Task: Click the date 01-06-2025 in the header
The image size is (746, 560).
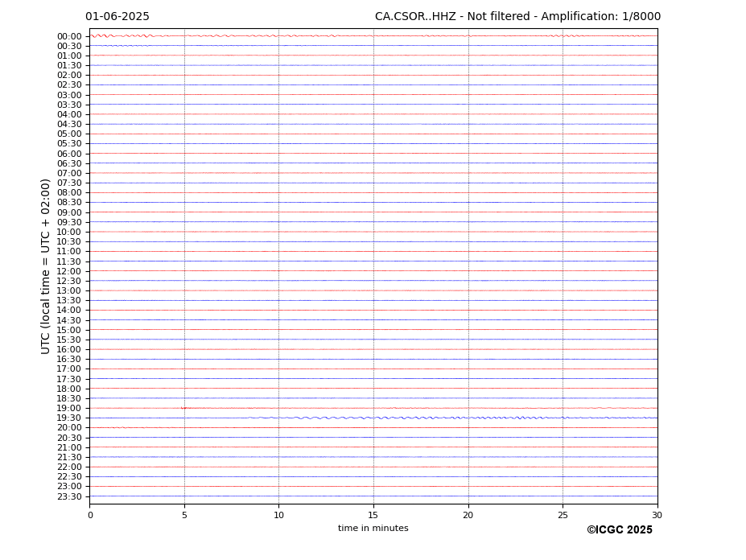Action: pyautogui.click(x=117, y=17)
